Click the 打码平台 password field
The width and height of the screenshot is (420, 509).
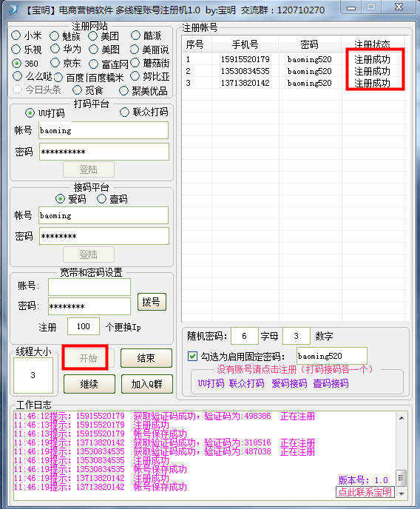(104, 152)
